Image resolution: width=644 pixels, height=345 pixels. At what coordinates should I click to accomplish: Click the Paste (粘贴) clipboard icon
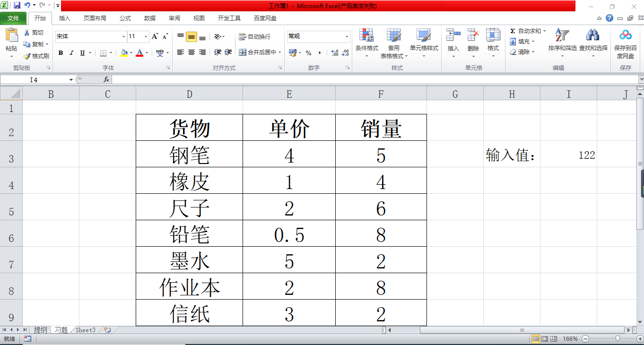click(x=11, y=35)
